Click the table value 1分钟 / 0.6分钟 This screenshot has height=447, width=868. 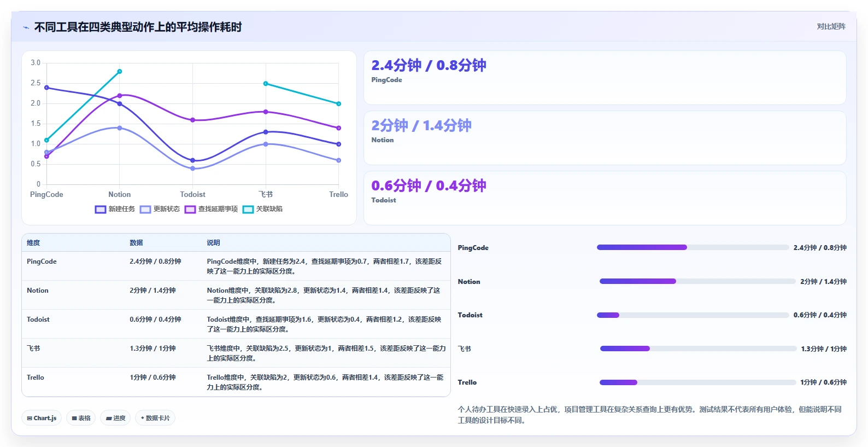153,378
